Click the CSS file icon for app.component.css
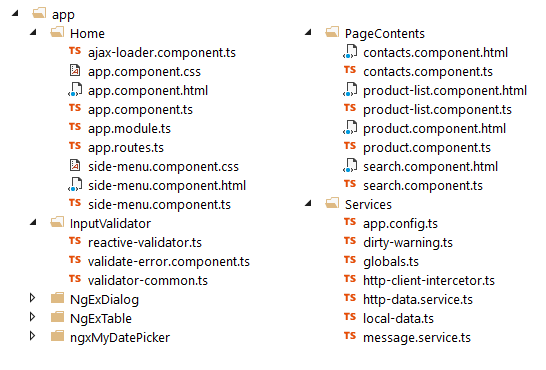 click(x=75, y=70)
